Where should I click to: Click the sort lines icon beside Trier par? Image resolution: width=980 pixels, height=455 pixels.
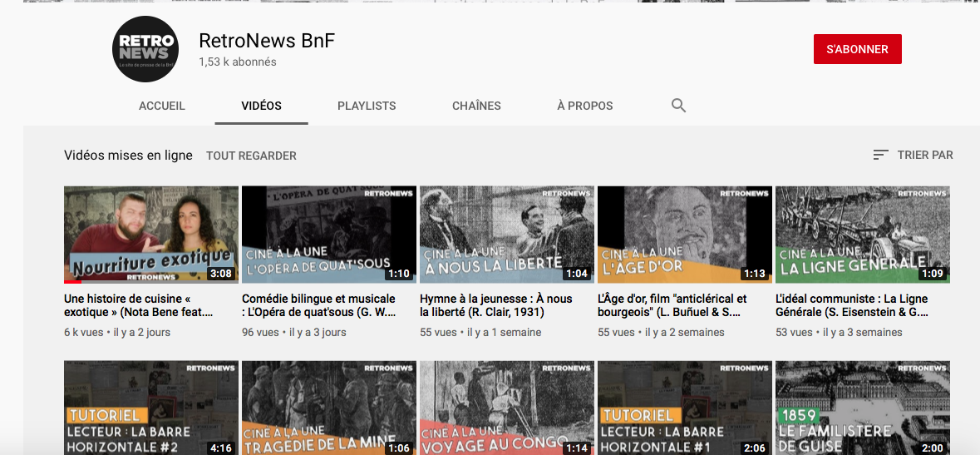[880, 155]
